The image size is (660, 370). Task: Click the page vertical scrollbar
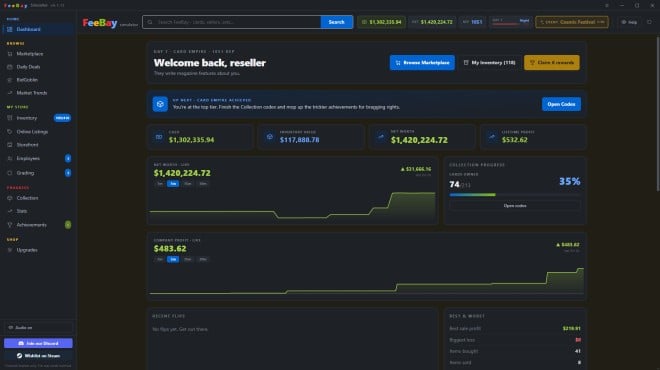point(657,114)
